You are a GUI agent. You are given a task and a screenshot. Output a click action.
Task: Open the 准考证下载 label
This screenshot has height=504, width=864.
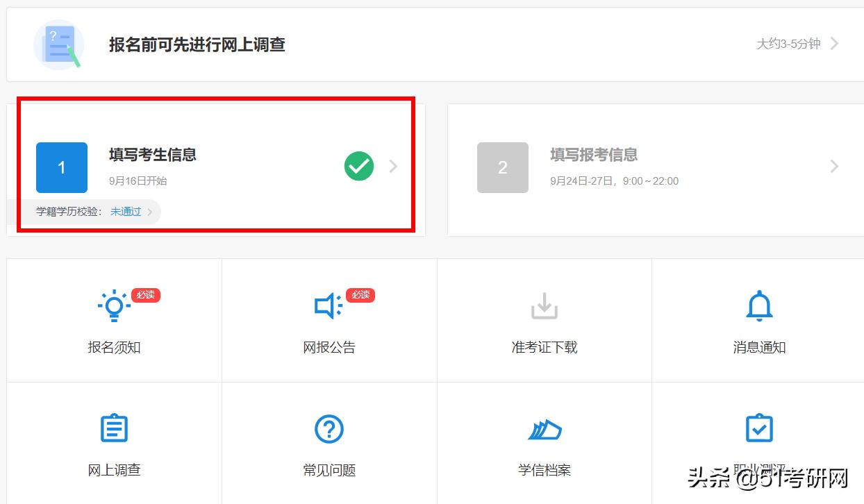(x=545, y=348)
